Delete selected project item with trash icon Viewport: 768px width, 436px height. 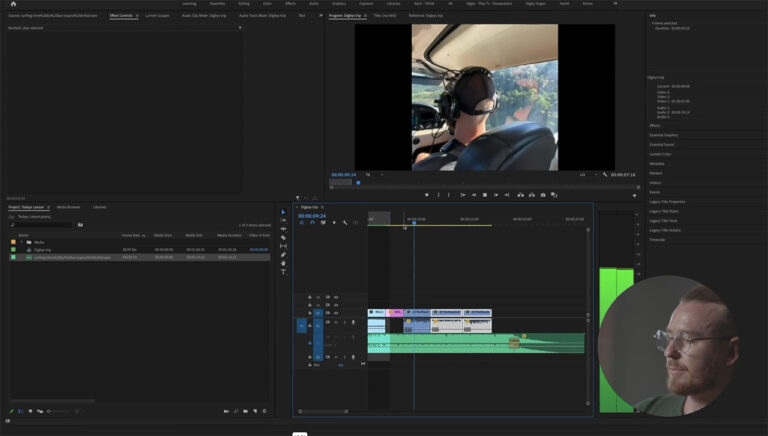264,411
